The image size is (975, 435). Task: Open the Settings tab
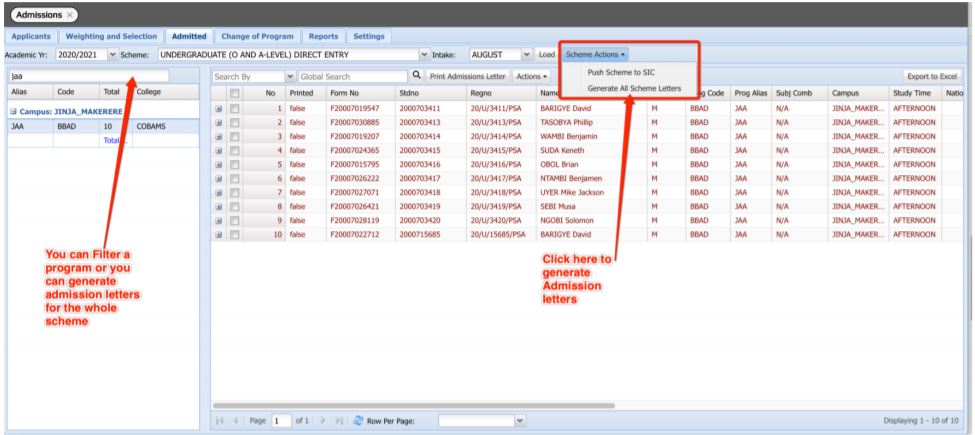[x=369, y=36]
